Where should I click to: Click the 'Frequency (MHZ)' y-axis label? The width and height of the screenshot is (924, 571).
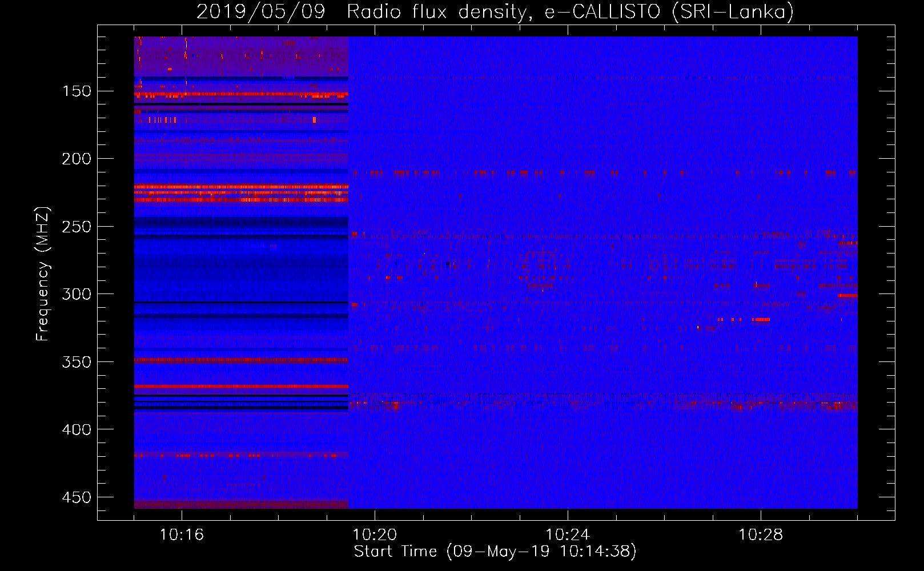point(43,274)
